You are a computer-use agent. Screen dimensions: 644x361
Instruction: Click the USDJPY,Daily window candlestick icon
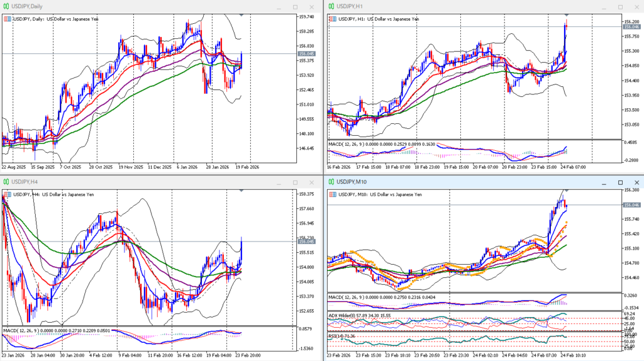point(6,6)
